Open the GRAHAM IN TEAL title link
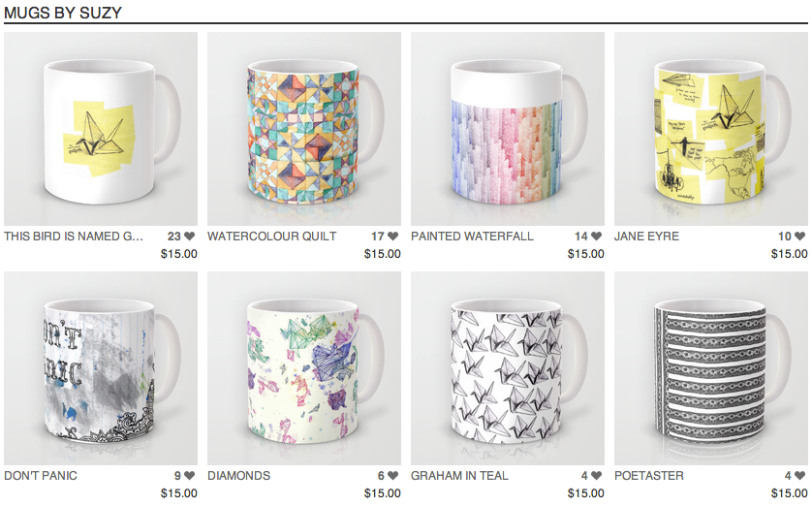This screenshot has height=506, width=812. tap(459, 475)
